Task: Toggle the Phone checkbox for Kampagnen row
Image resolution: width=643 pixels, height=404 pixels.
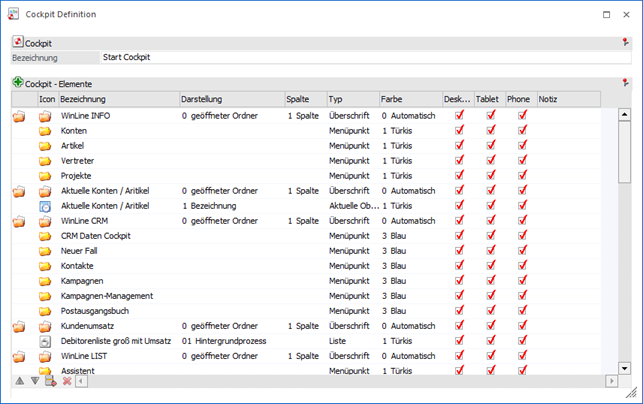Action: click(x=522, y=281)
